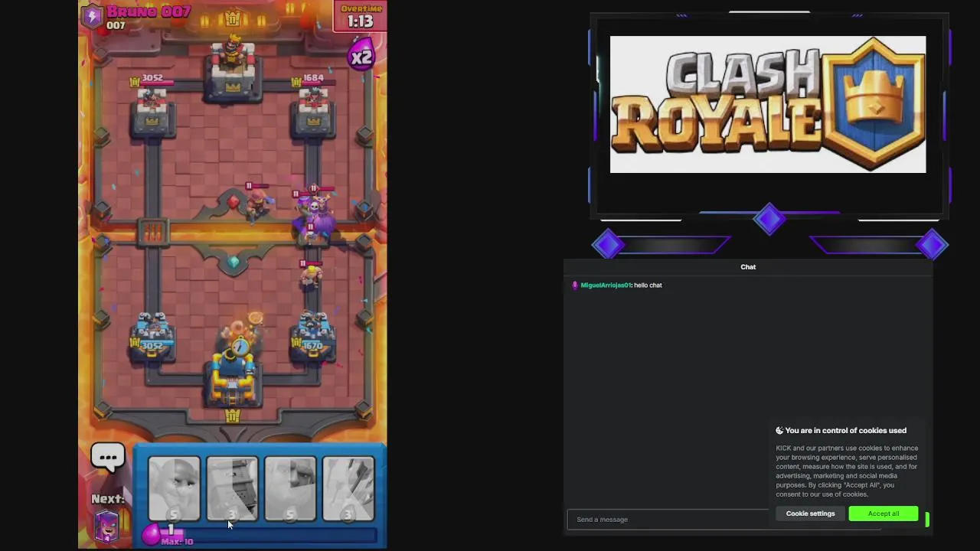Click the Max: 10 elixir label
This screenshot has width=980, height=551.
(x=178, y=542)
